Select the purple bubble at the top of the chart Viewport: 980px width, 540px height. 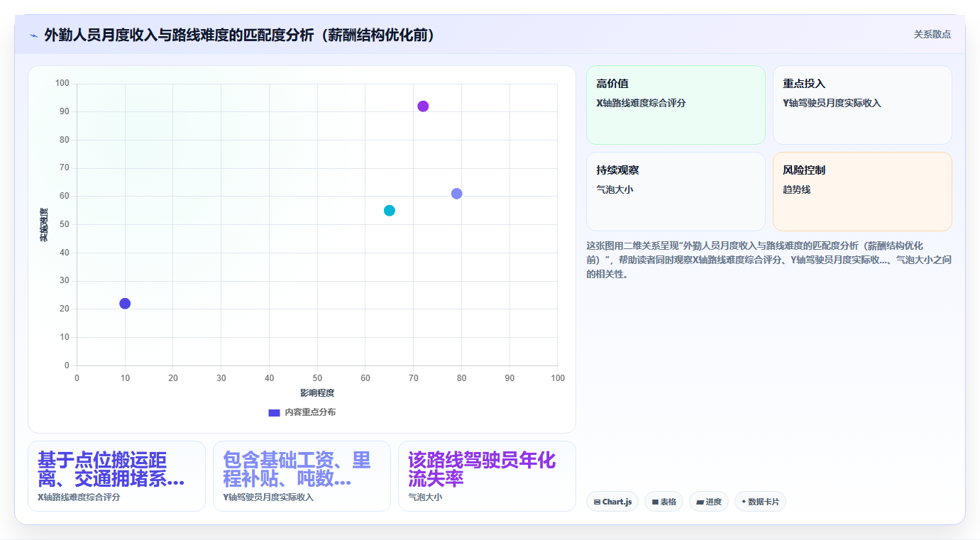click(x=423, y=106)
